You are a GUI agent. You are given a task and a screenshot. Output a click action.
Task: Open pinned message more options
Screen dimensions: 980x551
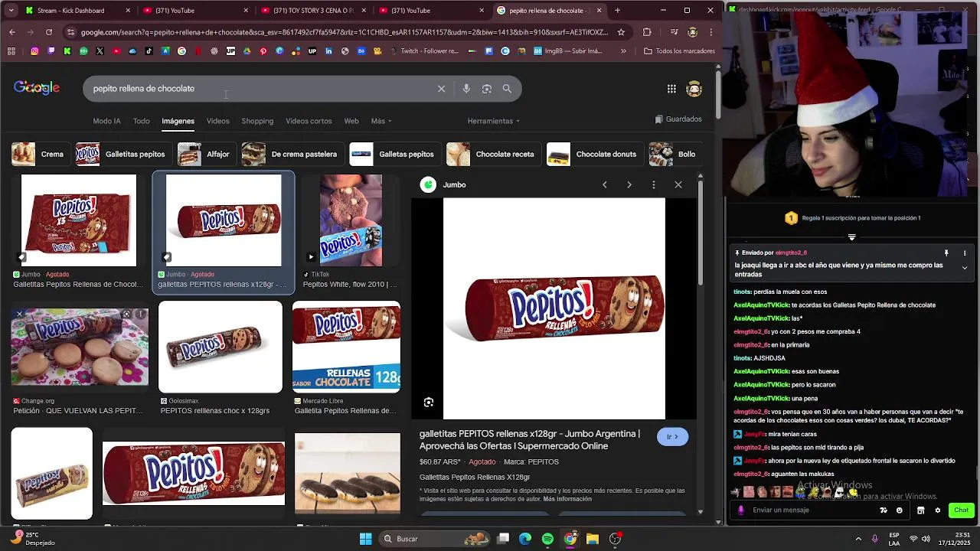pos(965,253)
